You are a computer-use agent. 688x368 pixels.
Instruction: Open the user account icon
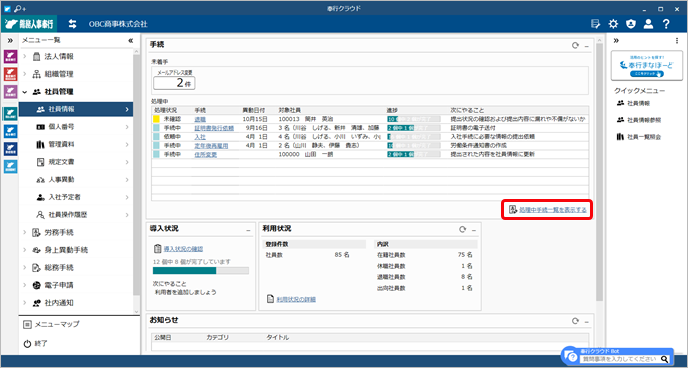[x=648, y=24]
